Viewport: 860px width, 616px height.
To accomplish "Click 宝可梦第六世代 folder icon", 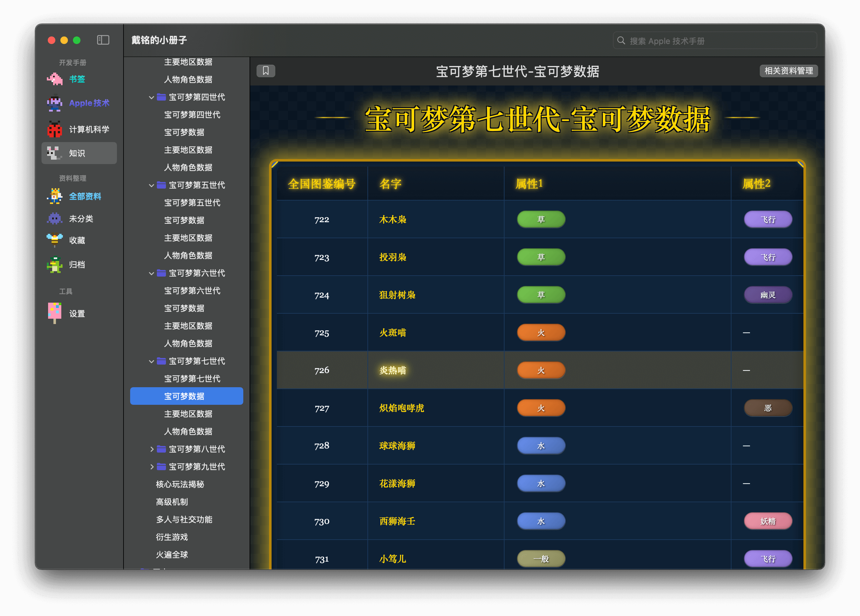I will coord(162,273).
